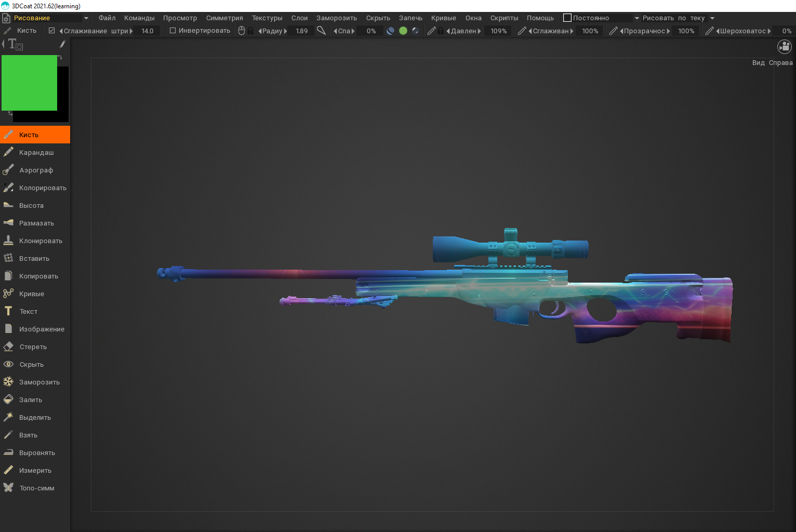
Task: Click the green color circle in the toolbar
Action: pos(403,31)
